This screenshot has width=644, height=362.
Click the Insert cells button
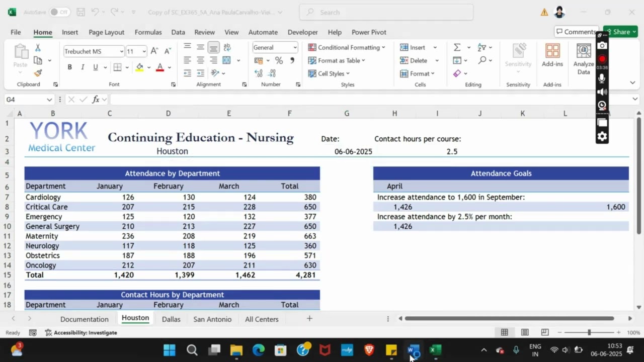413,47
